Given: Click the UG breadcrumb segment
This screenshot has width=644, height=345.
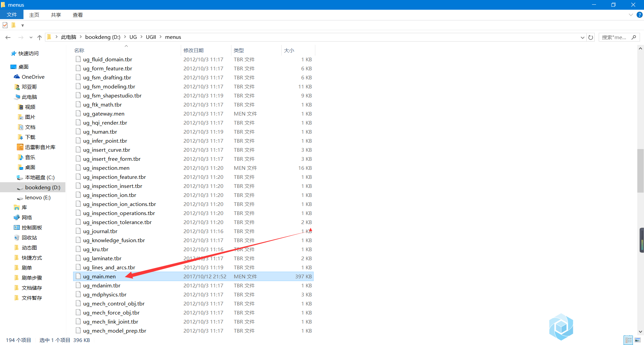Looking at the screenshot, I should [133, 37].
